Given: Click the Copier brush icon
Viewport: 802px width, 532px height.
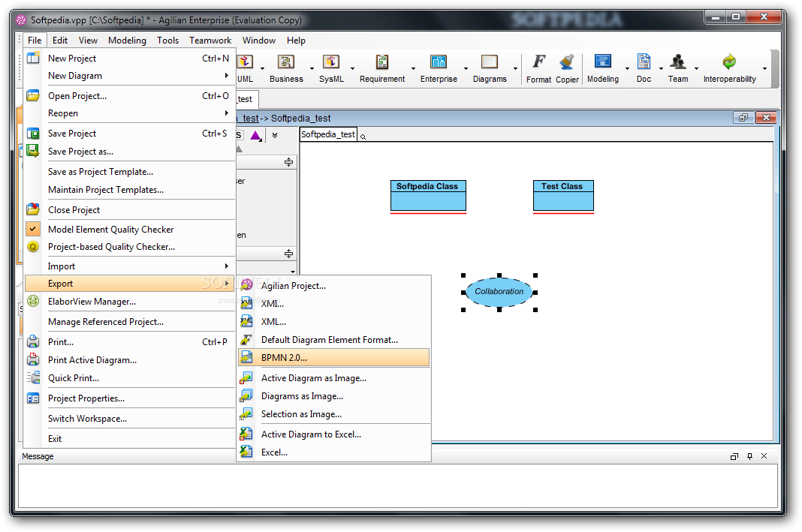Looking at the screenshot, I should point(567,62).
